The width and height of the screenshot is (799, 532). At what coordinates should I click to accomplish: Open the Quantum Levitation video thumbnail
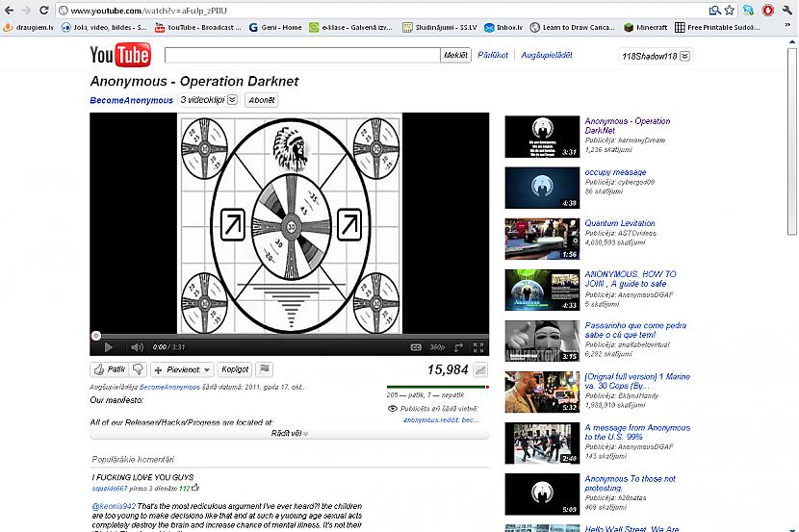[542, 239]
